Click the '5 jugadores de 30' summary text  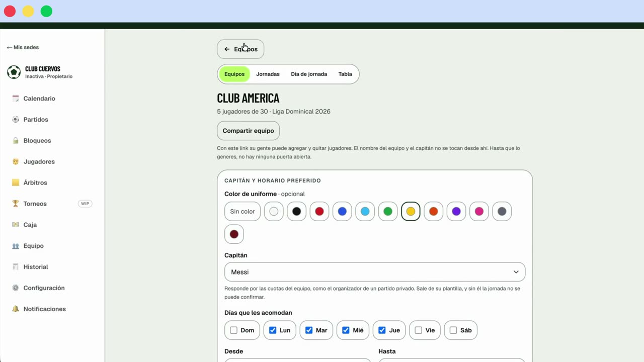tap(243, 112)
